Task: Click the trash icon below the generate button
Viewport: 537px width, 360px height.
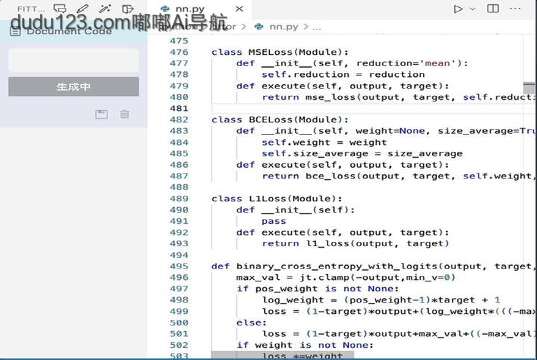Action: [x=124, y=114]
